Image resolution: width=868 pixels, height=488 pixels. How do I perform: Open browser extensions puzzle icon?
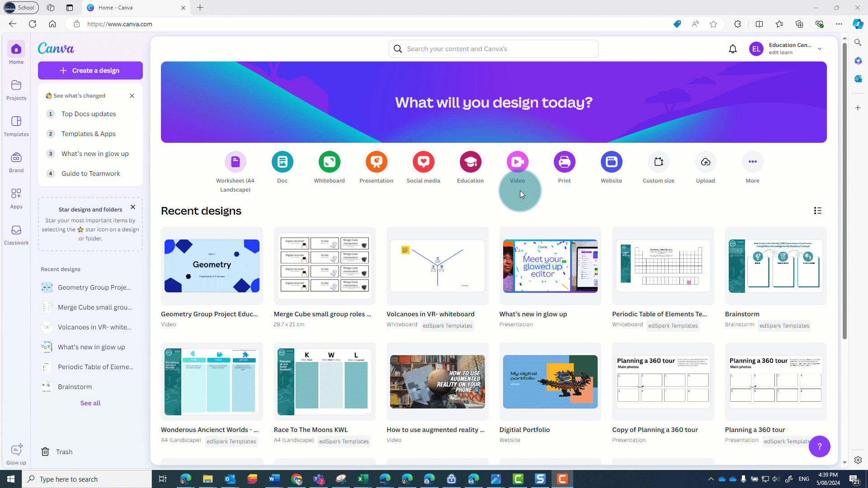pos(737,24)
